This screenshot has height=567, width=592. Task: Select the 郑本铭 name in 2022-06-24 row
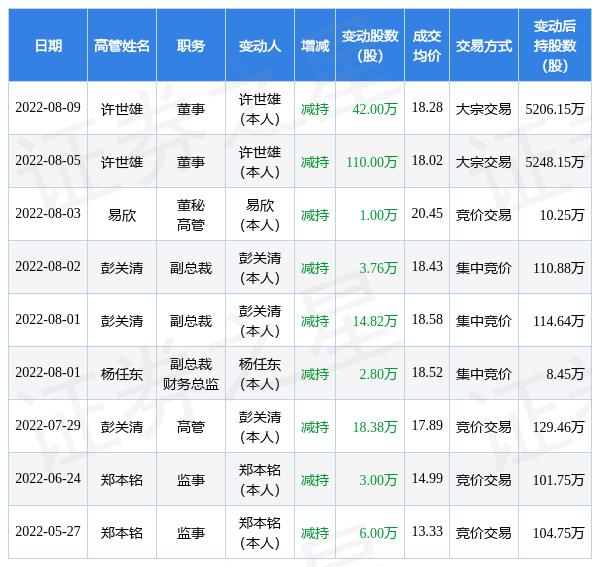(122, 480)
